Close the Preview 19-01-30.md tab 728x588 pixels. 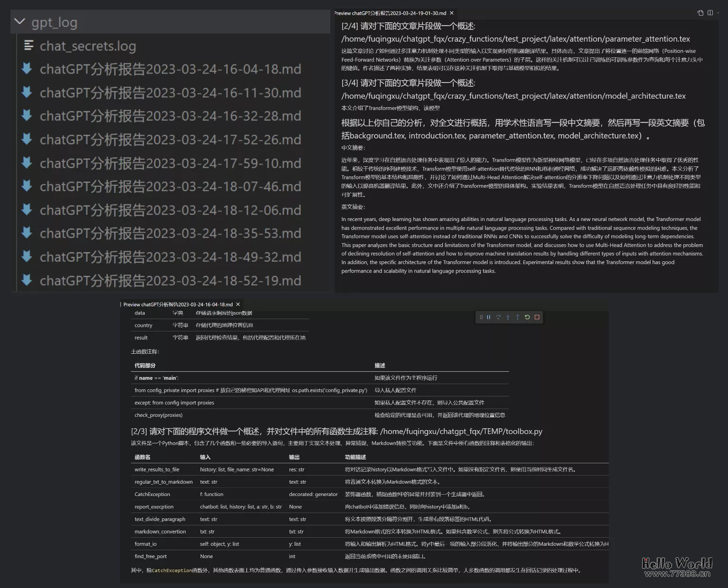(x=452, y=13)
